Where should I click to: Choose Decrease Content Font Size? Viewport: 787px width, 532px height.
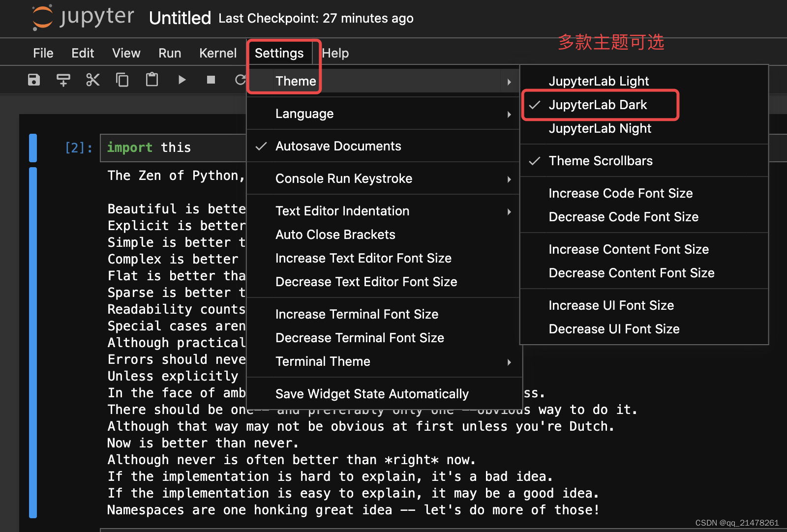(x=644, y=273)
